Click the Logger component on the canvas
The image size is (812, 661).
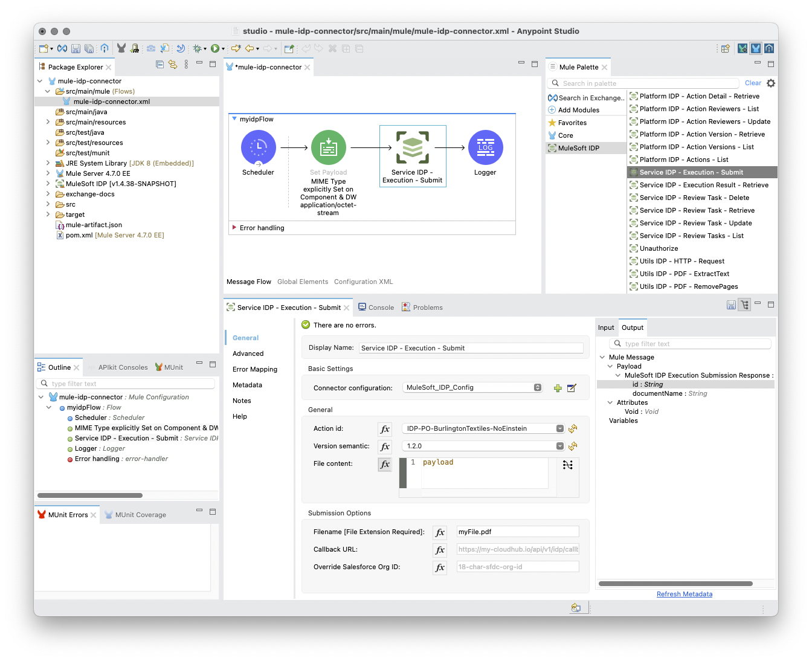pos(485,148)
